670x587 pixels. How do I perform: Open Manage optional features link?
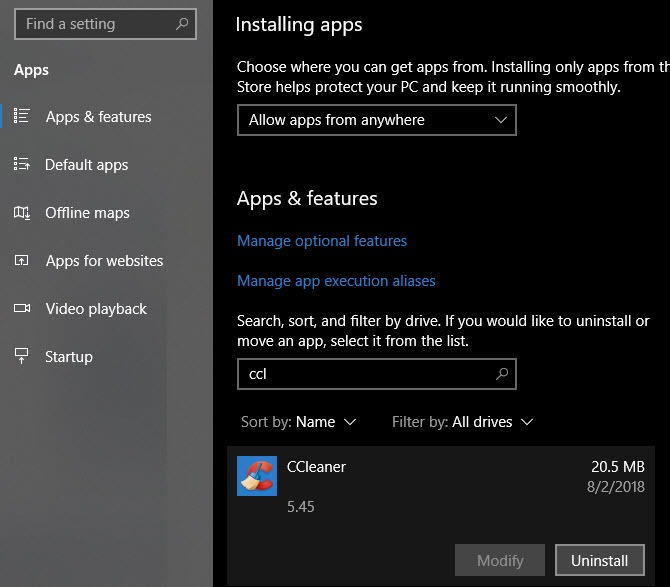point(322,241)
